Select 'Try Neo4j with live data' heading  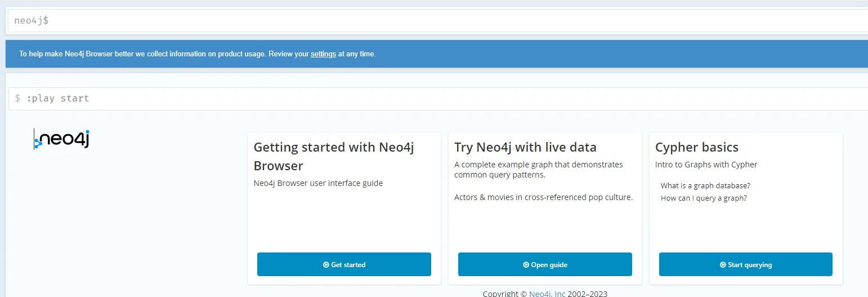point(525,148)
